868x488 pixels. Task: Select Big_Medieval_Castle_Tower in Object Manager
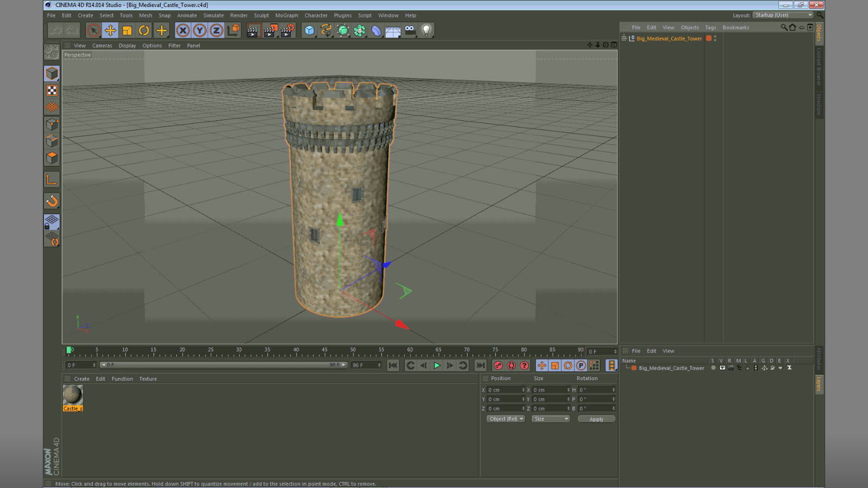669,38
